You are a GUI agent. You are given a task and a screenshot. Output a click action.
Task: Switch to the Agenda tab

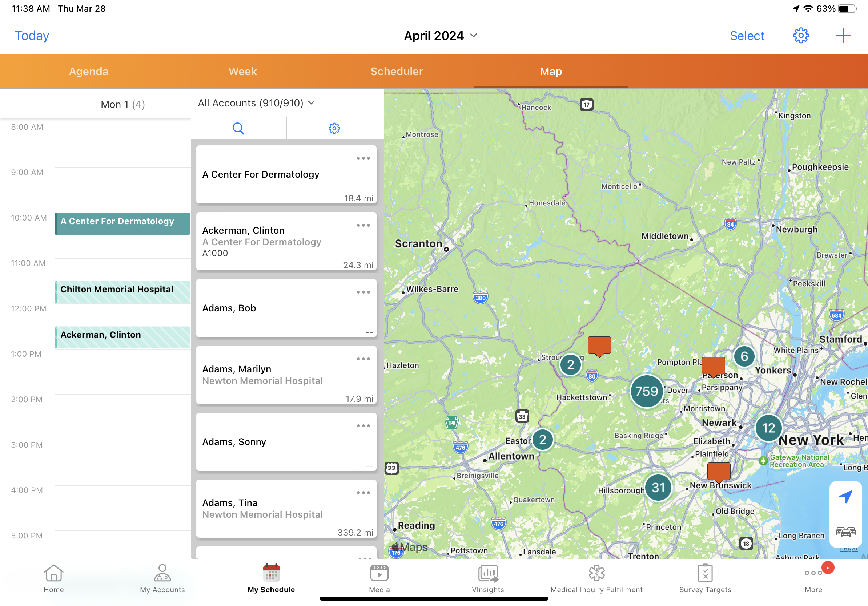[88, 72]
